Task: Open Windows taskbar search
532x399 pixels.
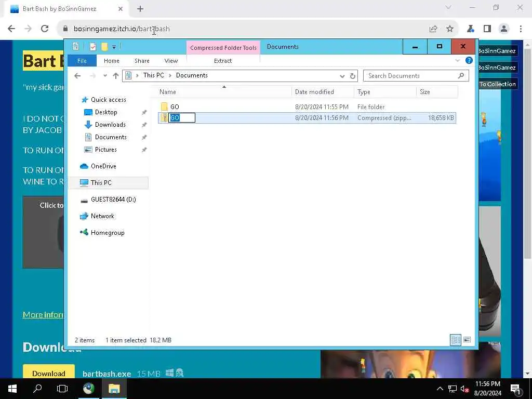Action: pyautogui.click(x=37, y=389)
